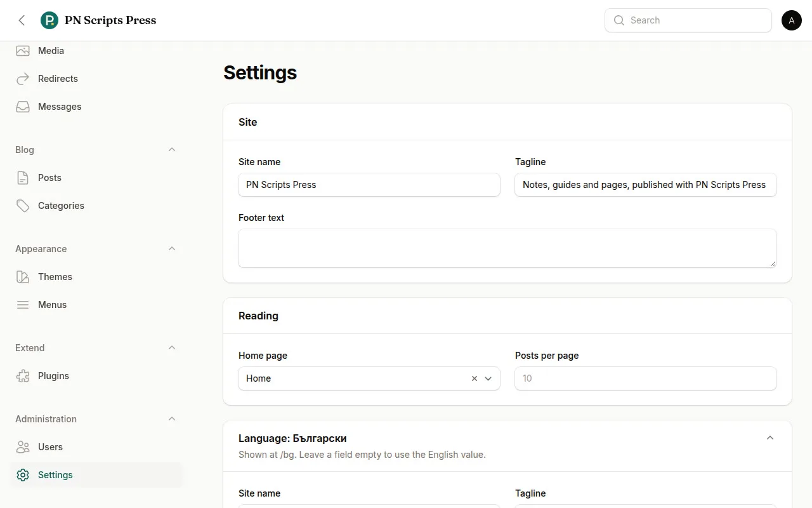Go to the Users page
Viewport: 812px width, 508px height.
(96, 447)
